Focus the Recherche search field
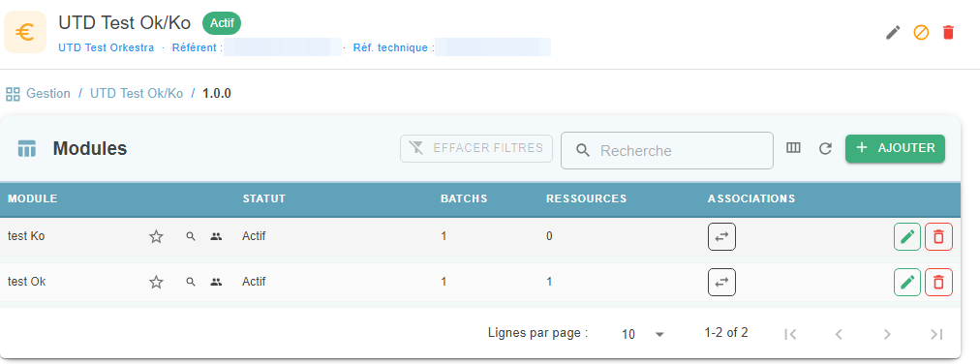 click(x=667, y=150)
